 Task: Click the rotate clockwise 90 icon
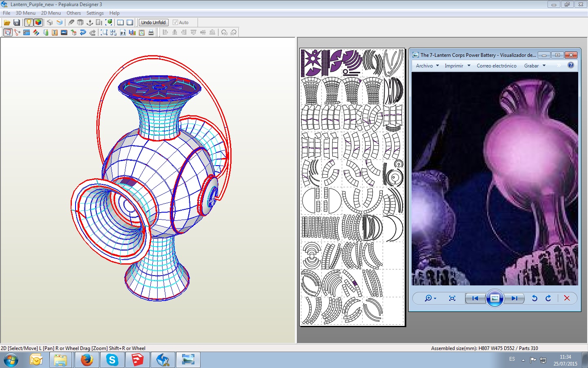(234, 32)
